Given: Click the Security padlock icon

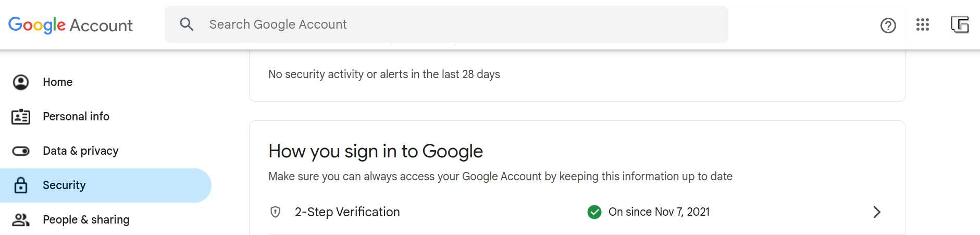Looking at the screenshot, I should (21, 185).
